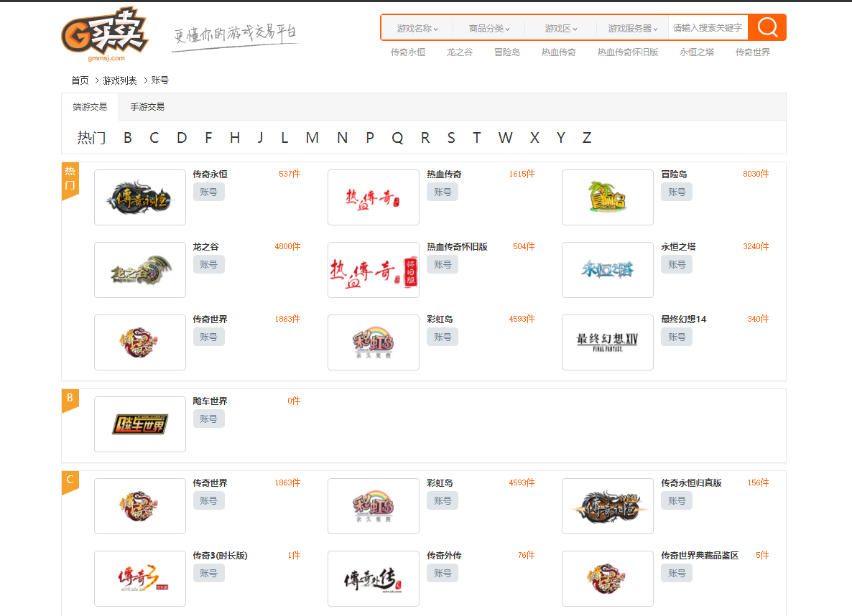
Task: Select letter B in the alphabet filter
Action: (128, 137)
